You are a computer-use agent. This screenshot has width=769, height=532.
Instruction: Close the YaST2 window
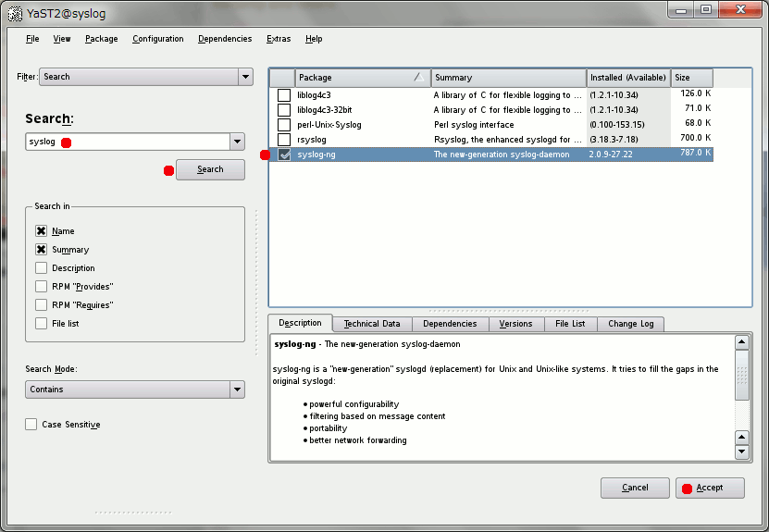[x=741, y=10]
